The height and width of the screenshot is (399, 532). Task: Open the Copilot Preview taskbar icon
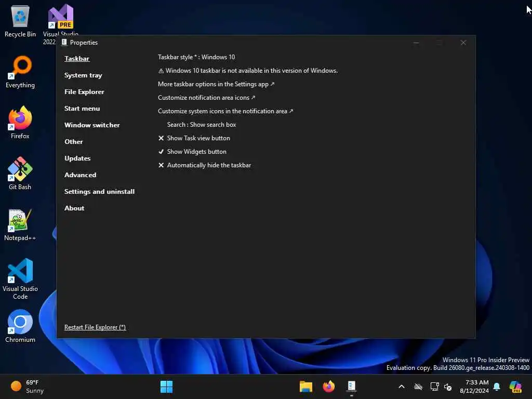pyautogui.click(x=515, y=387)
